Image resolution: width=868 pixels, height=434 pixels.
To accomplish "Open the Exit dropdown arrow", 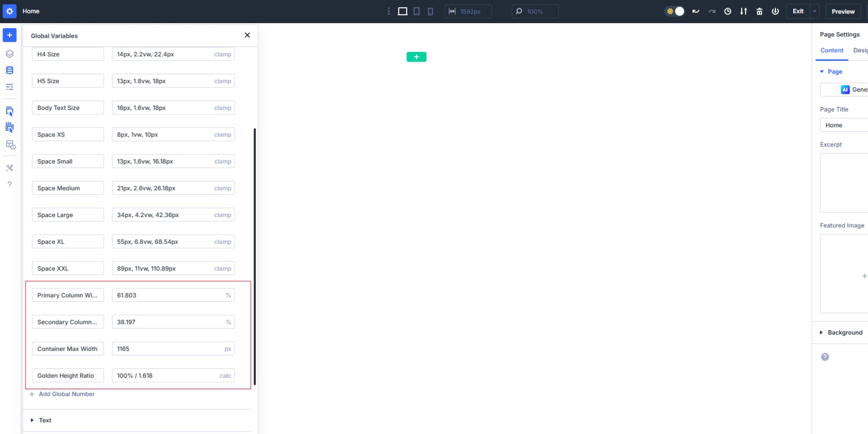I will (x=814, y=11).
